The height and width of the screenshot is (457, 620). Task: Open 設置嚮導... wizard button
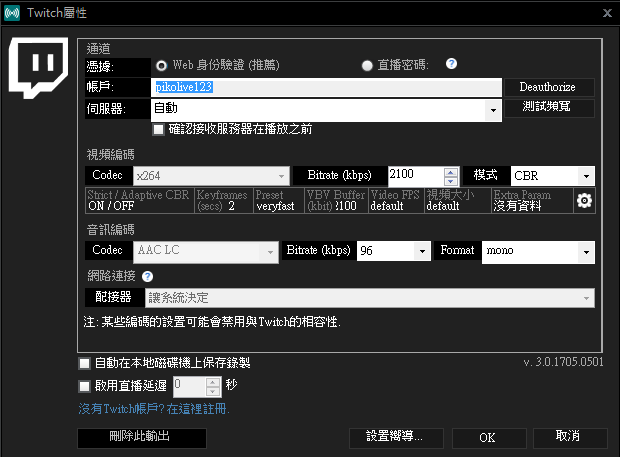point(396,438)
